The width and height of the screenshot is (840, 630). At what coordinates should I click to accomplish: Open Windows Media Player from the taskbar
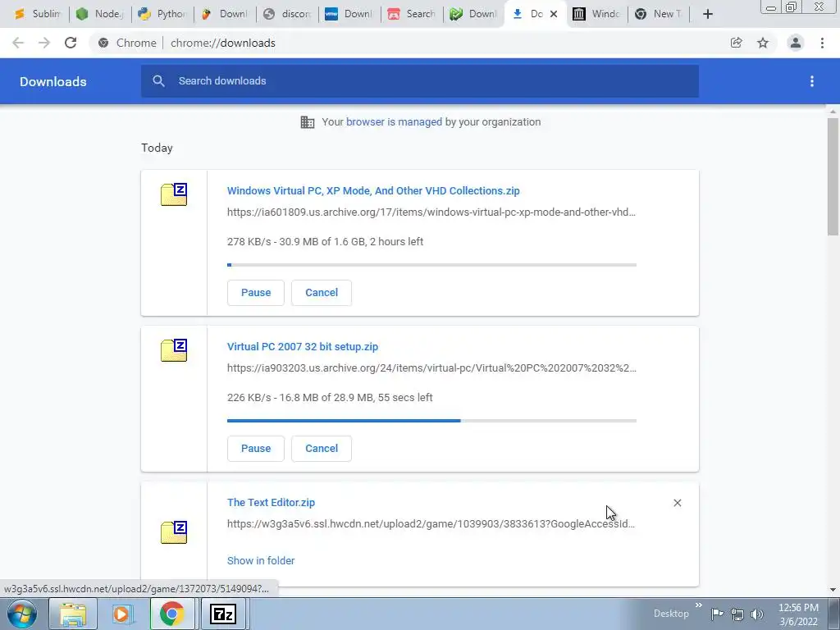(x=122, y=614)
